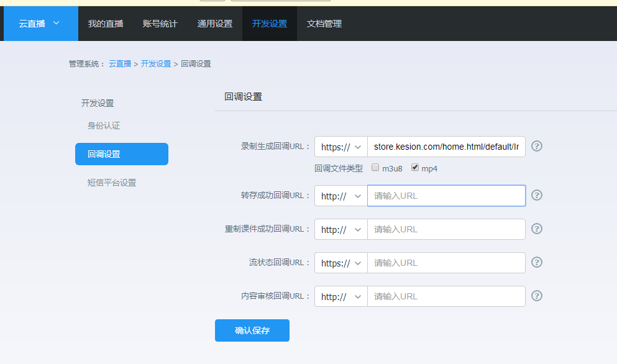
Task: Open the 流状态回调URL help tooltip
Action: pos(536,262)
